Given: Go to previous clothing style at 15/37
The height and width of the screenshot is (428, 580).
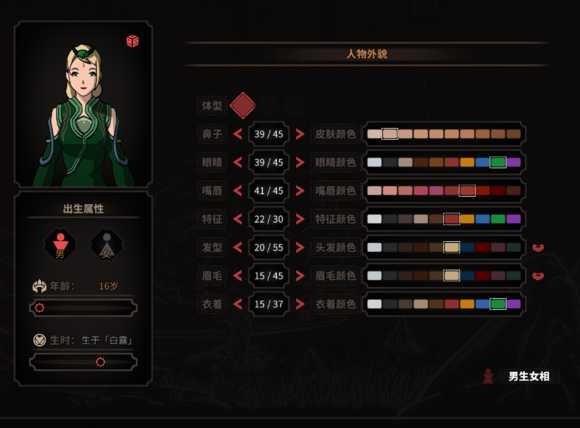Looking at the screenshot, I should coord(237,304).
